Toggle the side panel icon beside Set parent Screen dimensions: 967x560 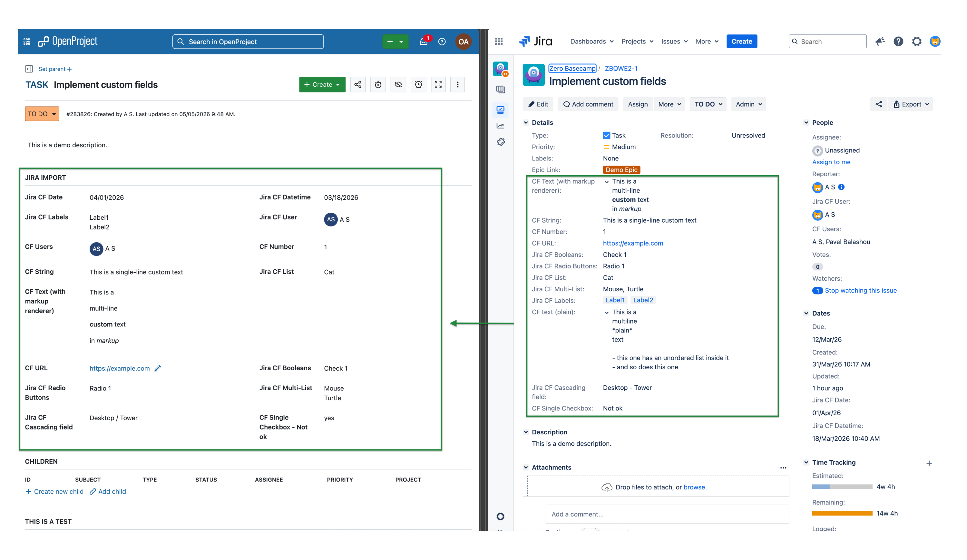pos(29,69)
